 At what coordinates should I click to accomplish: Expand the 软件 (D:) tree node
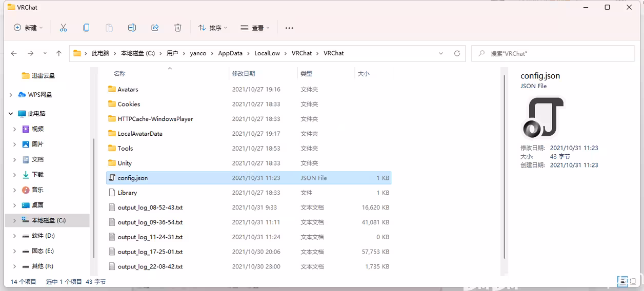pos(14,236)
